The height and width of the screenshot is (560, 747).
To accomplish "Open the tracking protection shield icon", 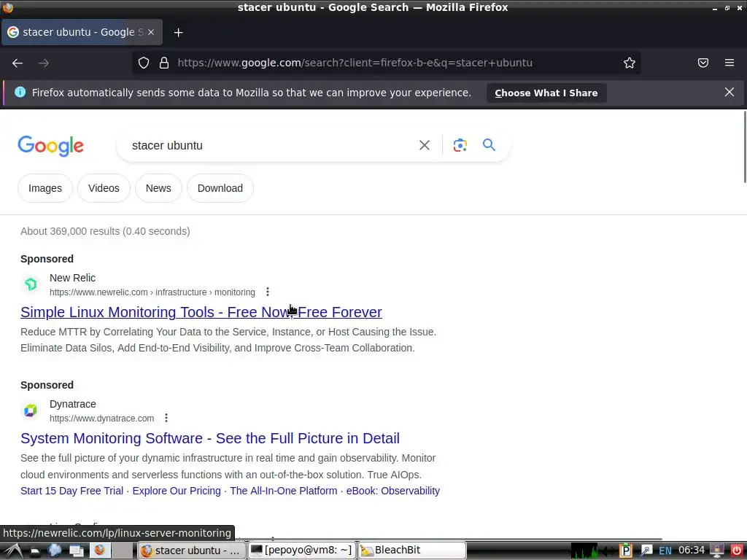I will 144,63.
